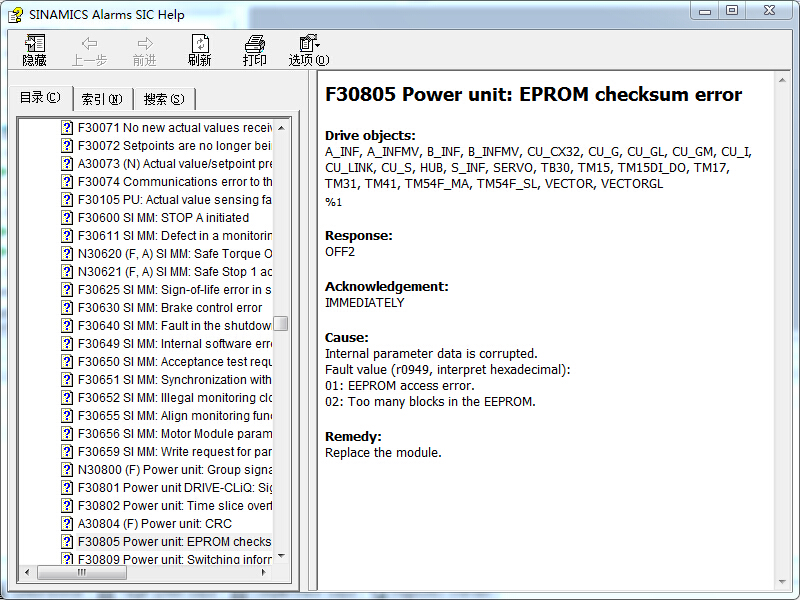Open topic N30800 (F) Power unit: Group signal
This screenshot has width=800, height=600.
click(x=174, y=469)
